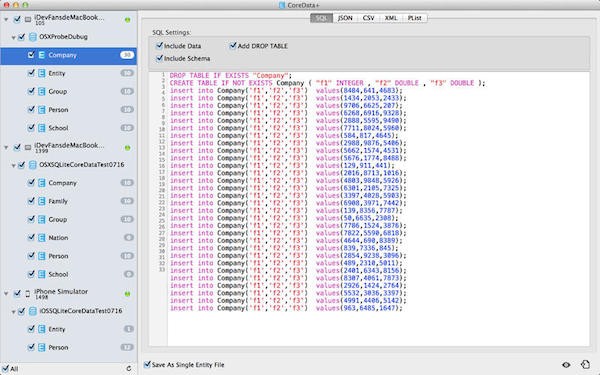Screen dimensions: 600x375
Task: Click the DROP TABLE IF EXISTS line
Action: [x=231, y=75]
